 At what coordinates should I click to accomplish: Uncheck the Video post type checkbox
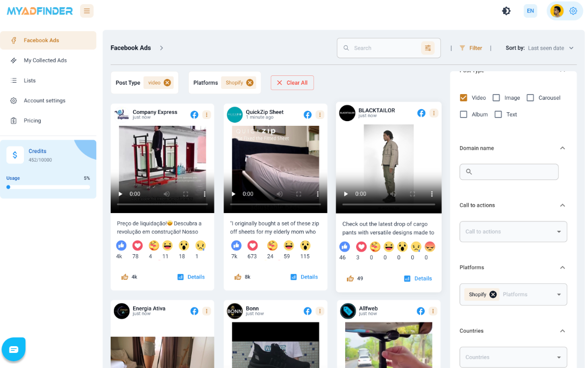(464, 98)
